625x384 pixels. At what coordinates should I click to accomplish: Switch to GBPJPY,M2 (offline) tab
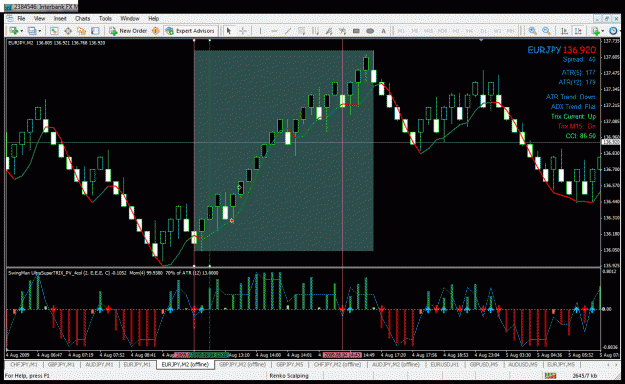(x=242, y=364)
